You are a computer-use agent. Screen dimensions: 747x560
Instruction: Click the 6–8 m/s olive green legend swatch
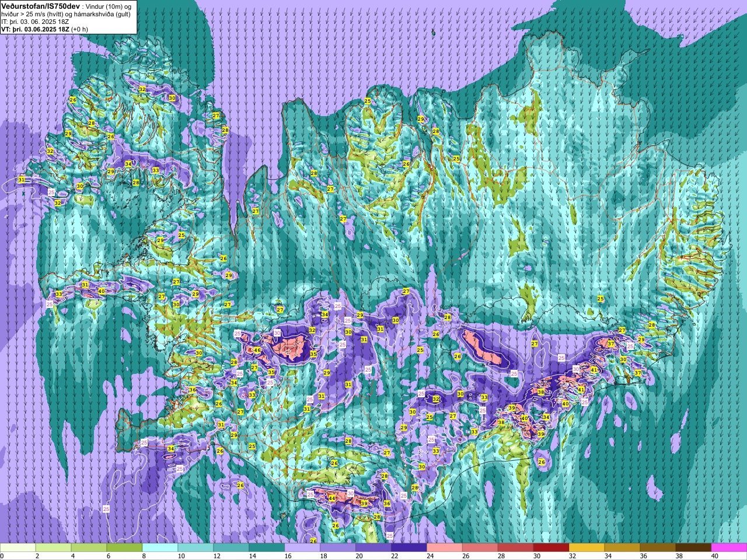[x=125, y=548]
